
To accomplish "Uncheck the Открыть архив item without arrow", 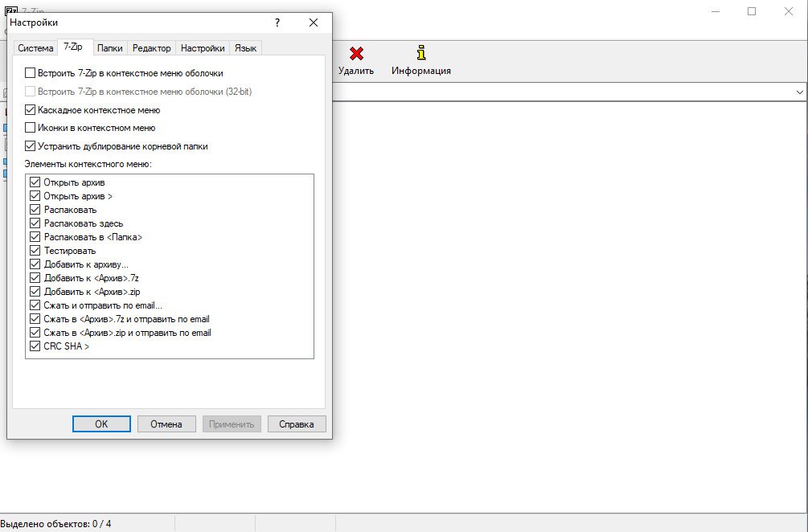I will (35, 182).
